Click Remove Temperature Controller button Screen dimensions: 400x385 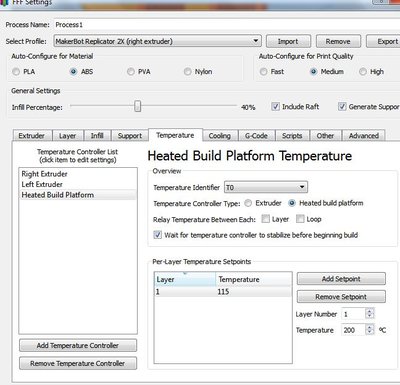tap(78, 363)
